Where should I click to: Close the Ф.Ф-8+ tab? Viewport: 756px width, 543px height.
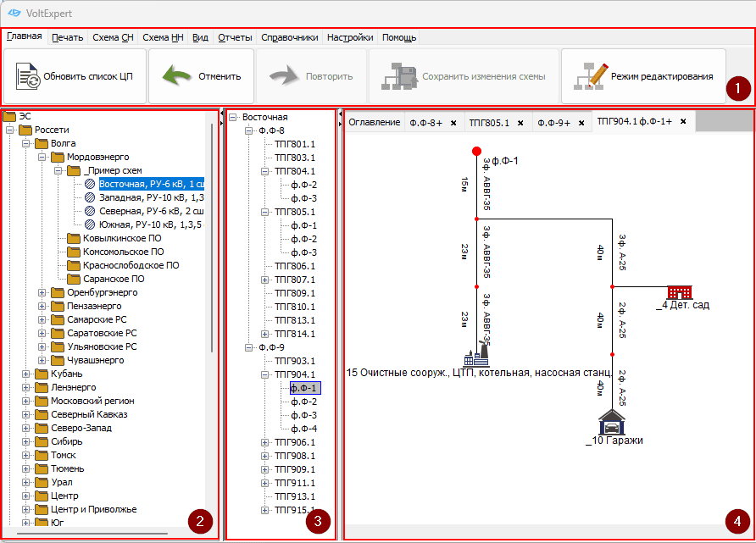pos(453,123)
